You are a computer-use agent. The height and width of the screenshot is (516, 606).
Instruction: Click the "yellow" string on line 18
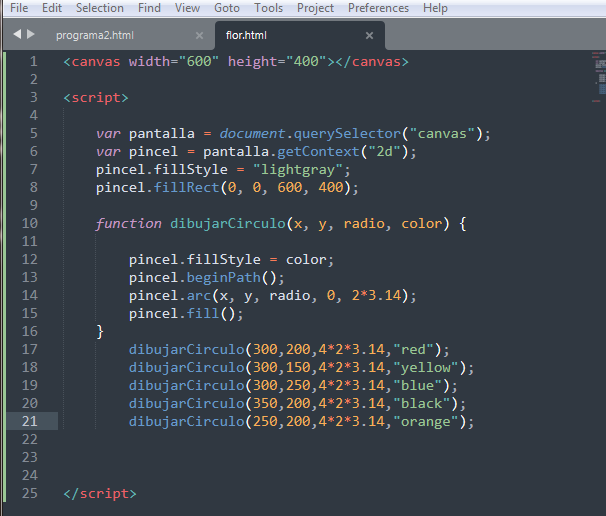pyautogui.click(x=426, y=368)
